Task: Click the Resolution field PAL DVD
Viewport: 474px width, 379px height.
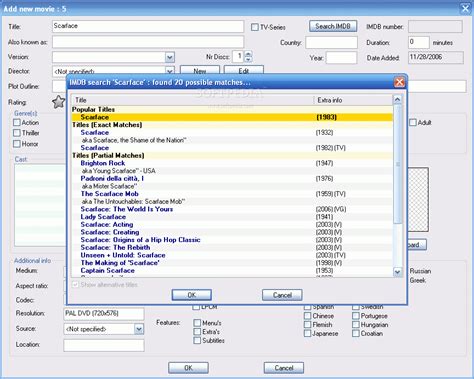Action: (x=104, y=314)
